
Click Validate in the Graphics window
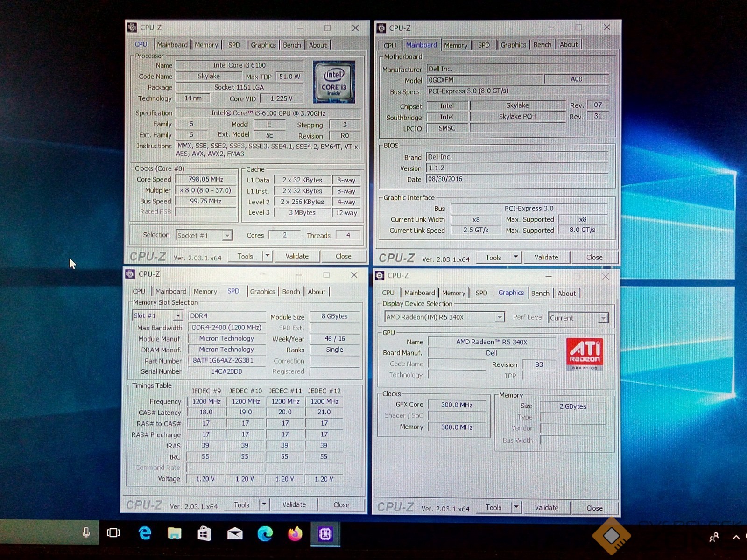point(547,507)
